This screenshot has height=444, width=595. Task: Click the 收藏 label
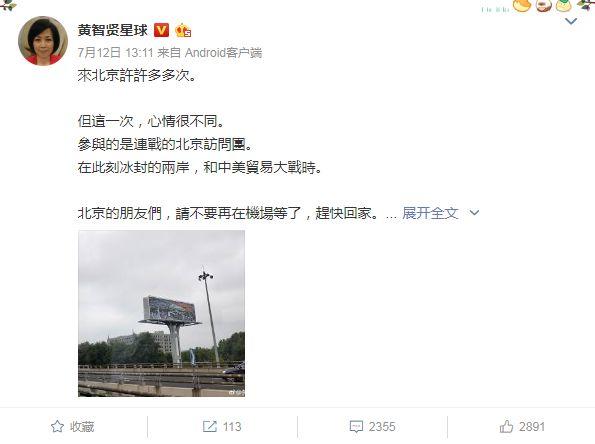(82, 427)
